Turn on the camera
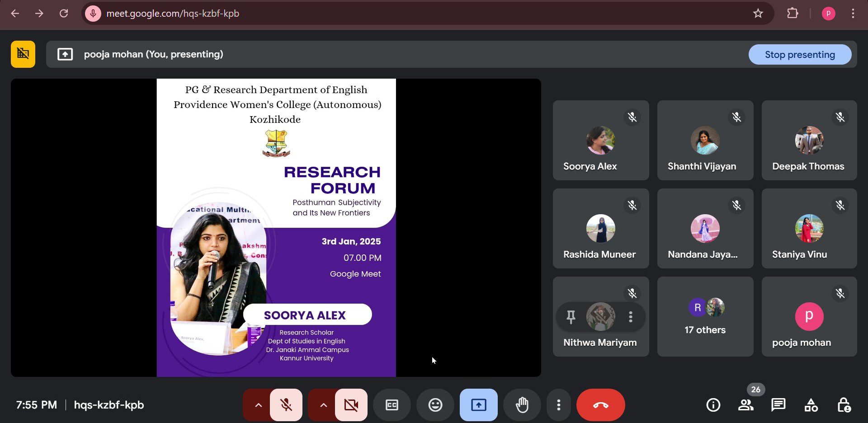868x423 pixels. tap(351, 405)
